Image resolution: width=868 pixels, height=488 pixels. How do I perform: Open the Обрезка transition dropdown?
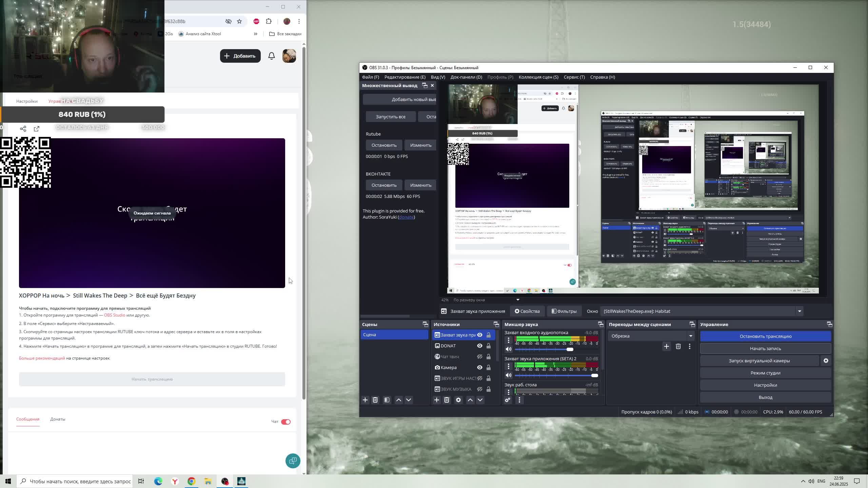[x=651, y=336]
